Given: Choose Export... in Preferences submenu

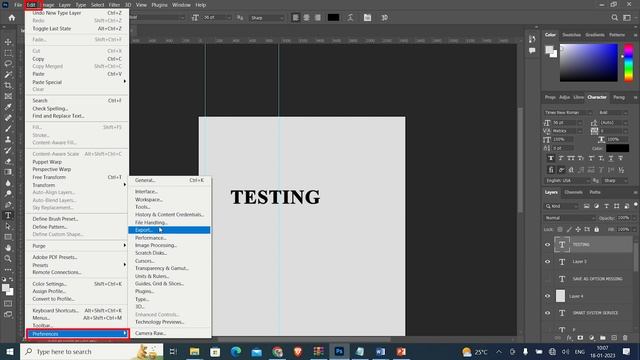Looking at the screenshot, I should [169, 230].
